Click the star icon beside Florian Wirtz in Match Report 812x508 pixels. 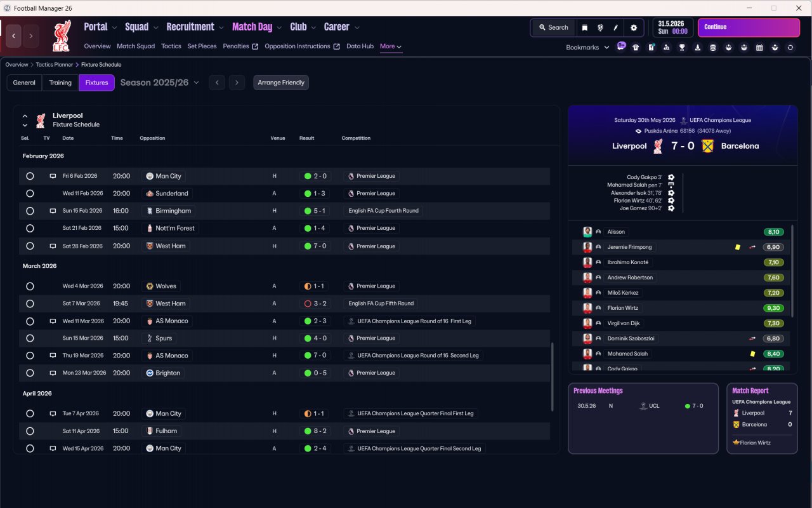pyautogui.click(x=735, y=443)
